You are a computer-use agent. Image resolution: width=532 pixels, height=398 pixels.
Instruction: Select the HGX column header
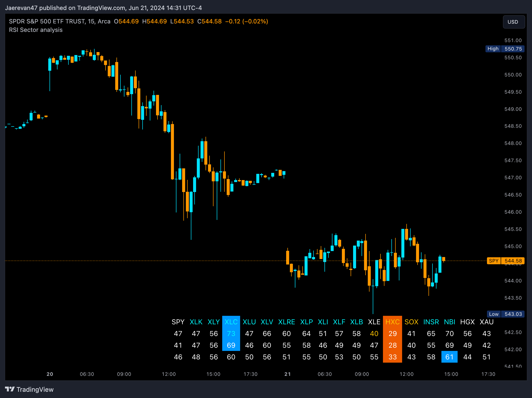pyautogui.click(x=468, y=322)
